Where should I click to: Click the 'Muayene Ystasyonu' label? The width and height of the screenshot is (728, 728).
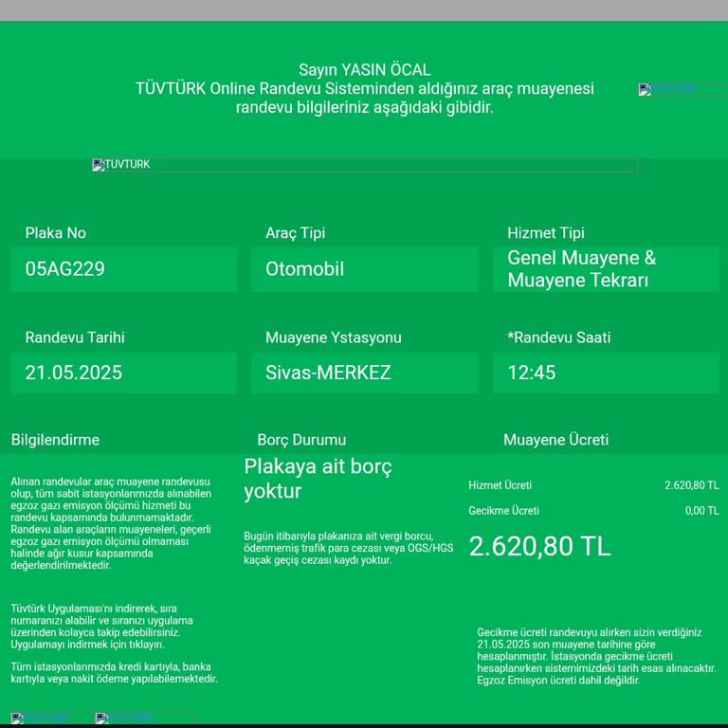click(334, 337)
